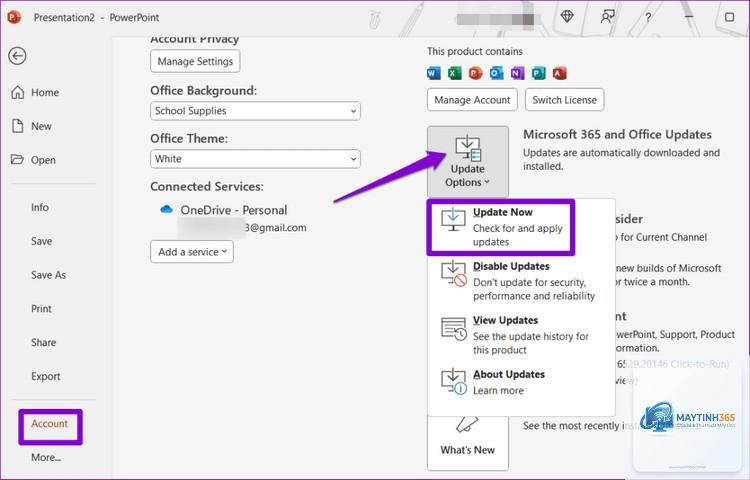This screenshot has width=750, height=480.
Task: Choose Save in the sidebar
Action: coord(42,241)
